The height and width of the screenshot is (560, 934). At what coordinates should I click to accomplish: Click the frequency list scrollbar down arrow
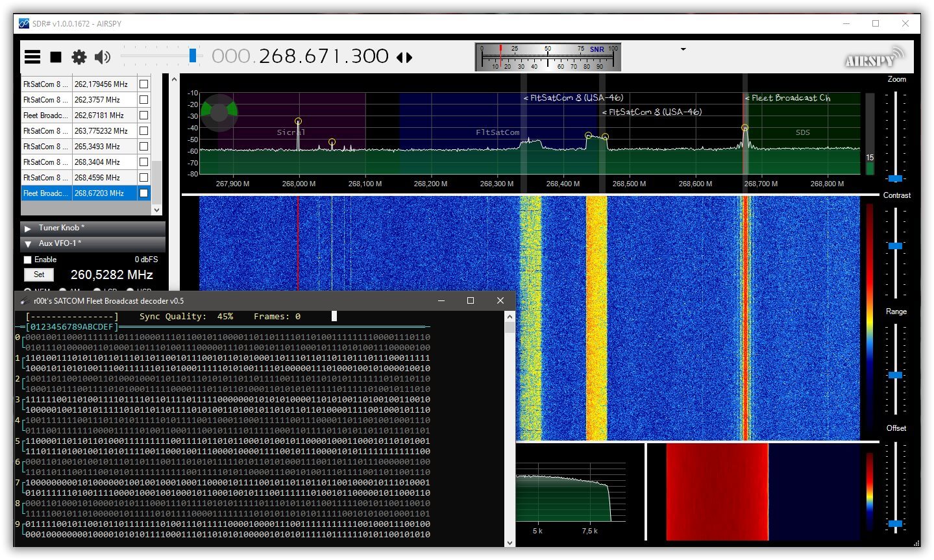tap(156, 210)
